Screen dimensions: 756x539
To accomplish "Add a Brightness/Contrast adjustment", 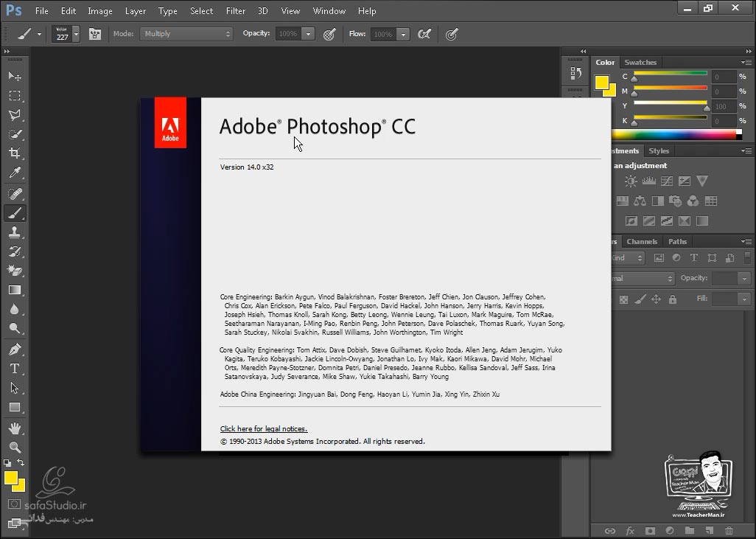I will 630,181.
